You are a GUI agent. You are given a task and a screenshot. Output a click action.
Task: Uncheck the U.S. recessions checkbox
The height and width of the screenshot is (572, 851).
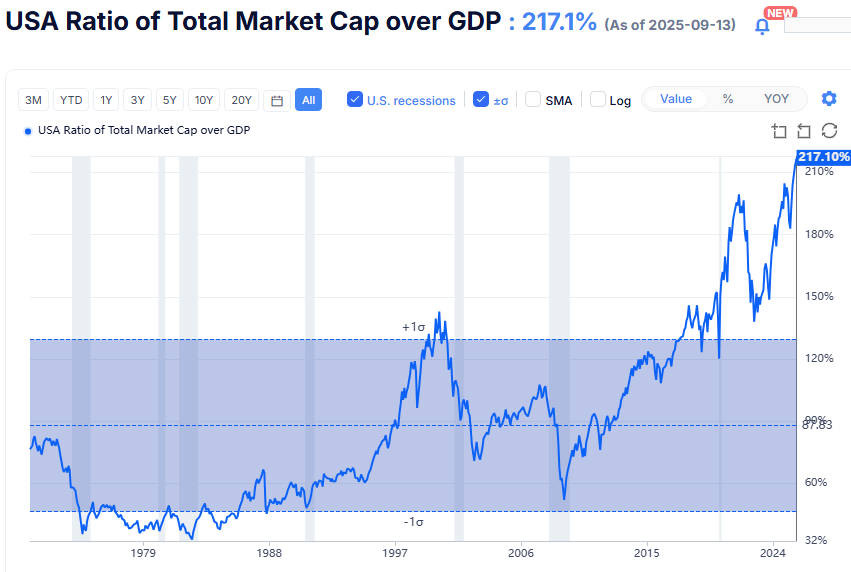[x=355, y=99]
